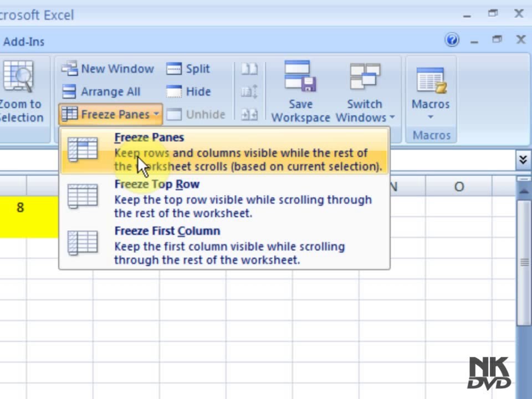Open the Switch Windows list

tap(365, 91)
